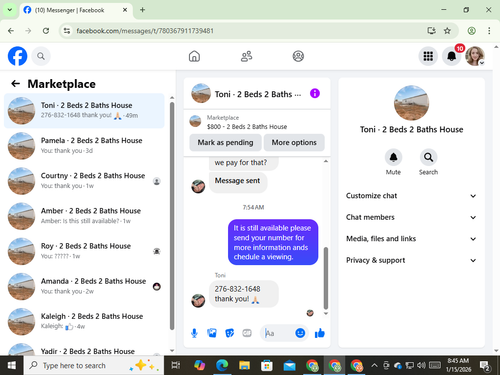Open the tab search dropdown in Chrome
The image size is (500, 375).
coord(10,10)
